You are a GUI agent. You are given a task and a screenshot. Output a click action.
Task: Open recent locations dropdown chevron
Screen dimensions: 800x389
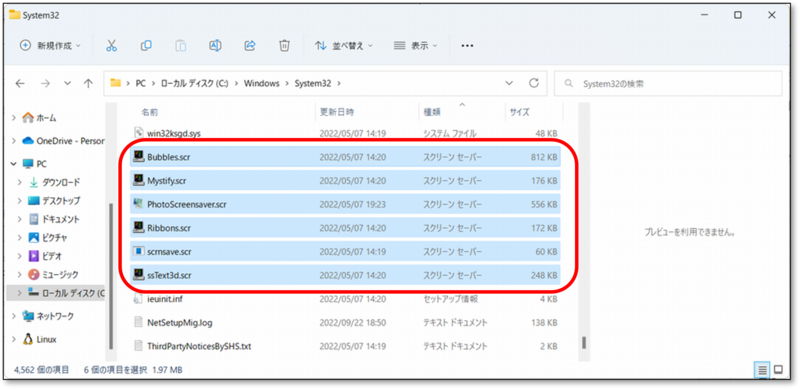coord(67,84)
